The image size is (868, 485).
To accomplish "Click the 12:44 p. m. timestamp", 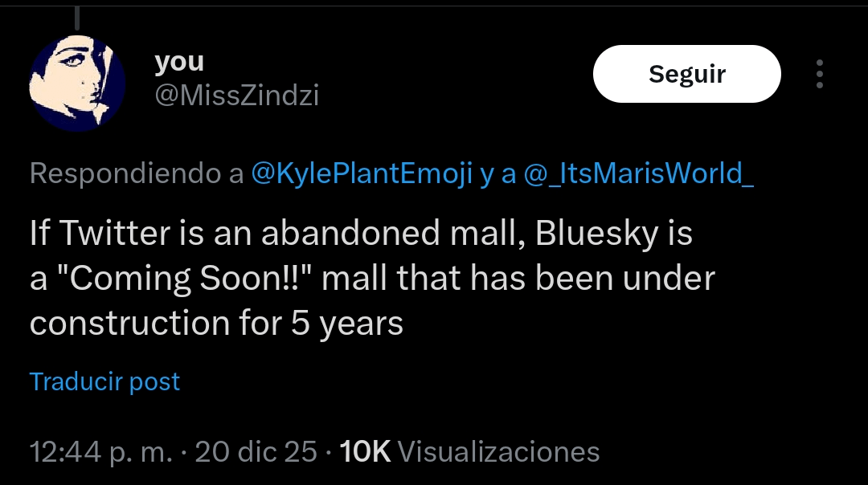I will click(100, 451).
